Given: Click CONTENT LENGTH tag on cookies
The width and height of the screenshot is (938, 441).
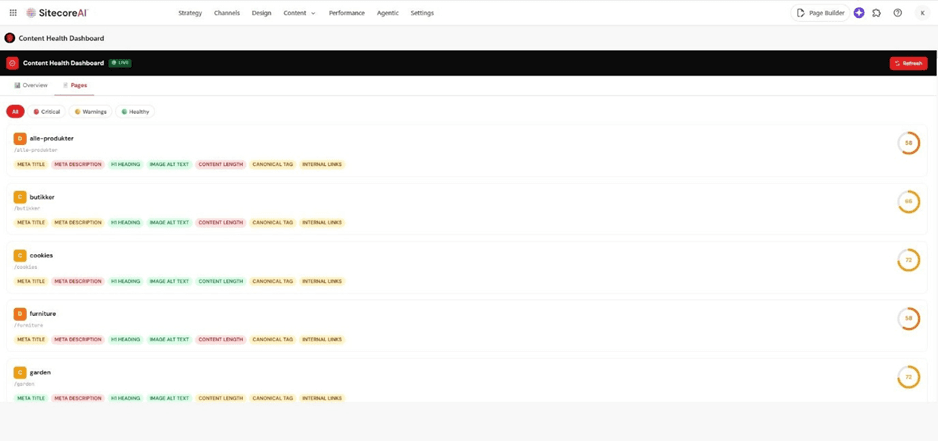Looking at the screenshot, I should click(221, 281).
